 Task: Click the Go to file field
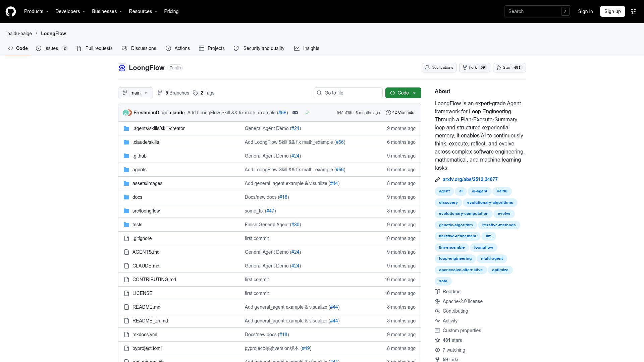pos(348,93)
